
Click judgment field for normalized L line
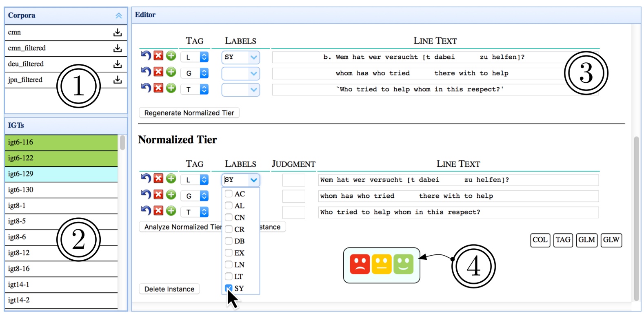(x=293, y=180)
